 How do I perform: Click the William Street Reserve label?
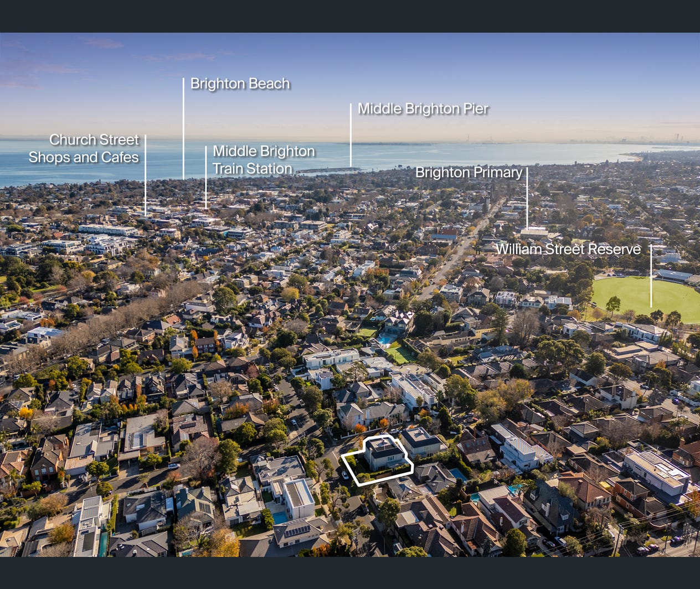click(x=568, y=249)
